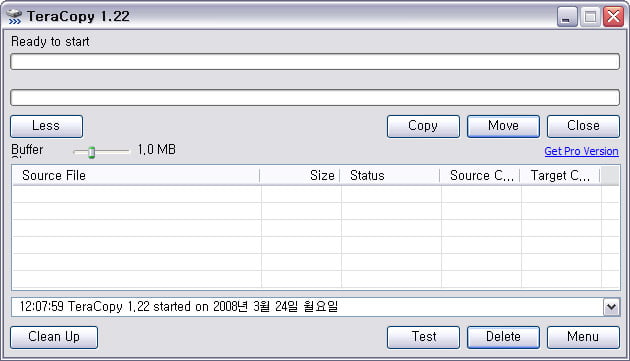Click the 1.0 MB buffer value
Screen dimensions: 630x361
tap(157, 150)
